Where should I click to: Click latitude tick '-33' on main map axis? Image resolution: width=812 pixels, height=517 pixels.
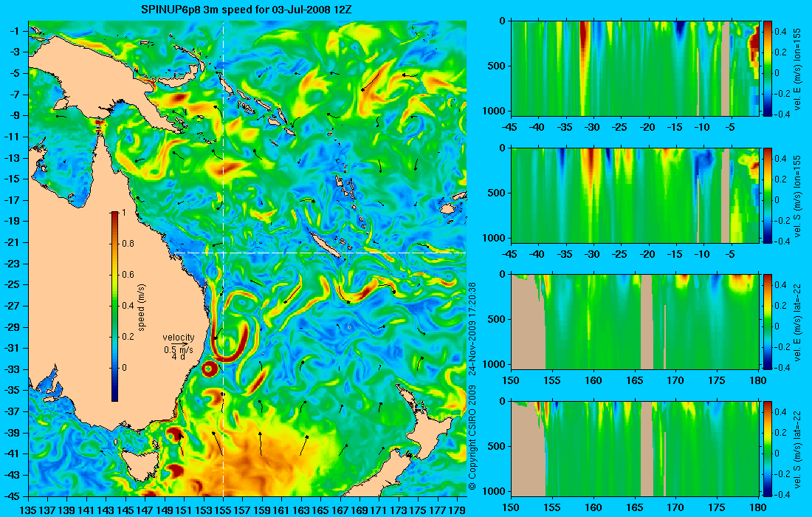pyautogui.click(x=13, y=369)
